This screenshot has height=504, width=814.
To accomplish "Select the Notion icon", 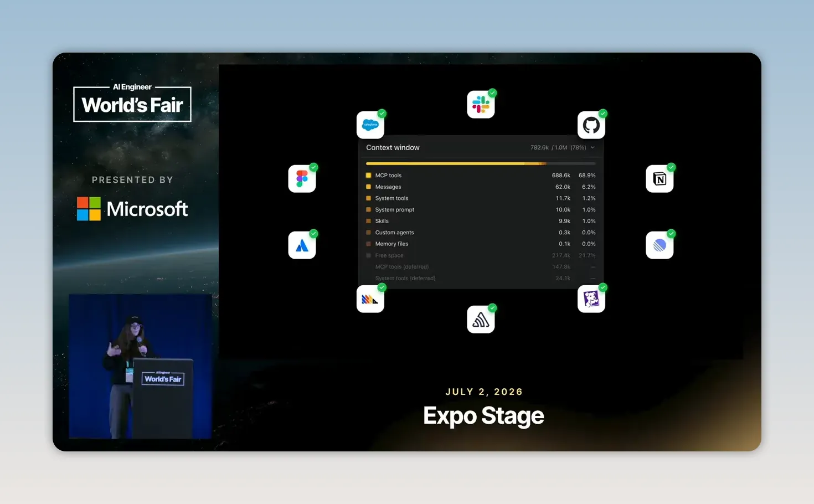I will tap(660, 179).
